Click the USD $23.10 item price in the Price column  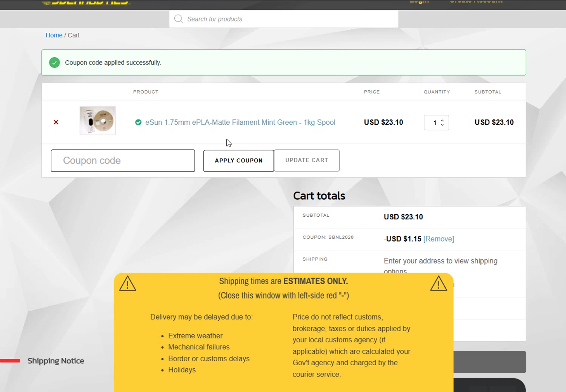[x=383, y=122]
